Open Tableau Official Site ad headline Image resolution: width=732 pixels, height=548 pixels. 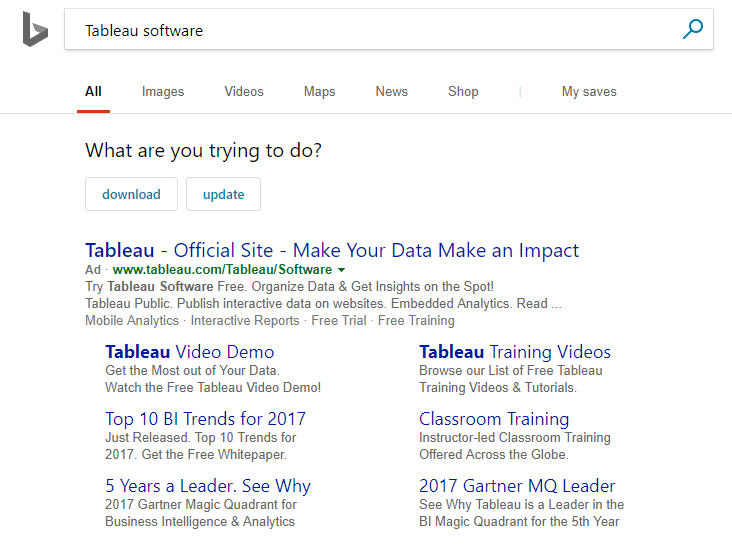[332, 250]
